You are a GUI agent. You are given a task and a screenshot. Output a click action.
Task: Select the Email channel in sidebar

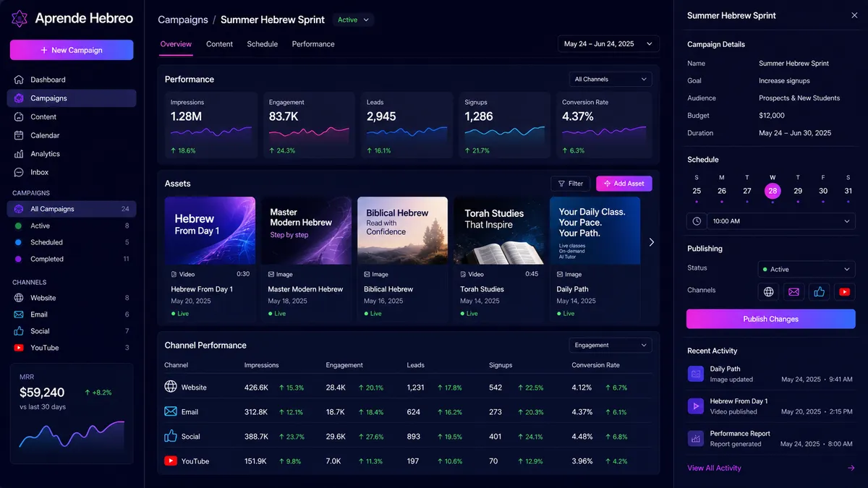pyautogui.click(x=72, y=314)
